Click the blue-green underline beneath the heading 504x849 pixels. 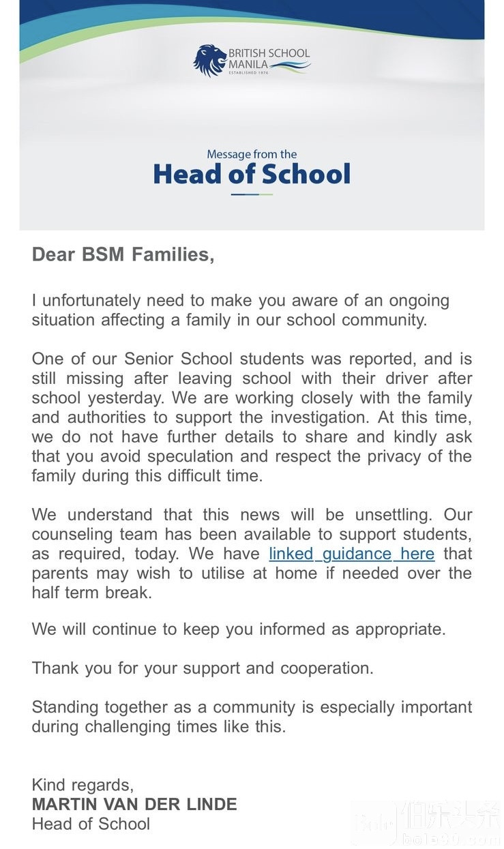[x=252, y=194]
